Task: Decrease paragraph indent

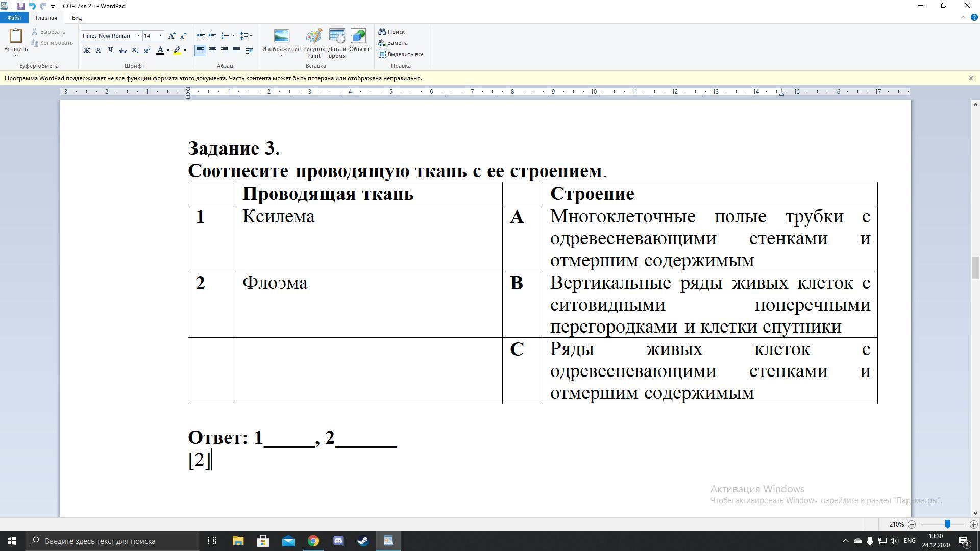Action: [200, 36]
